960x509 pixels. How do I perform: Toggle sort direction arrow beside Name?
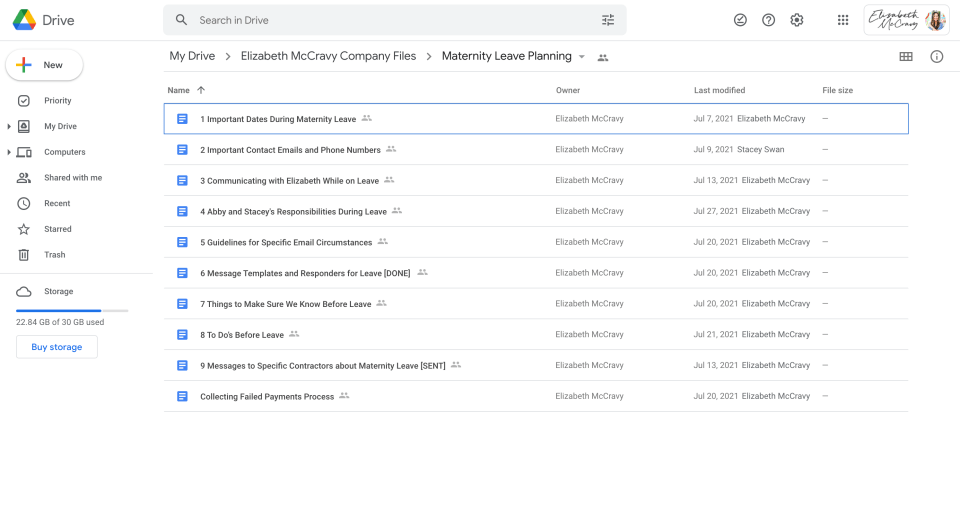pyautogui.click(x=201, y=90)
